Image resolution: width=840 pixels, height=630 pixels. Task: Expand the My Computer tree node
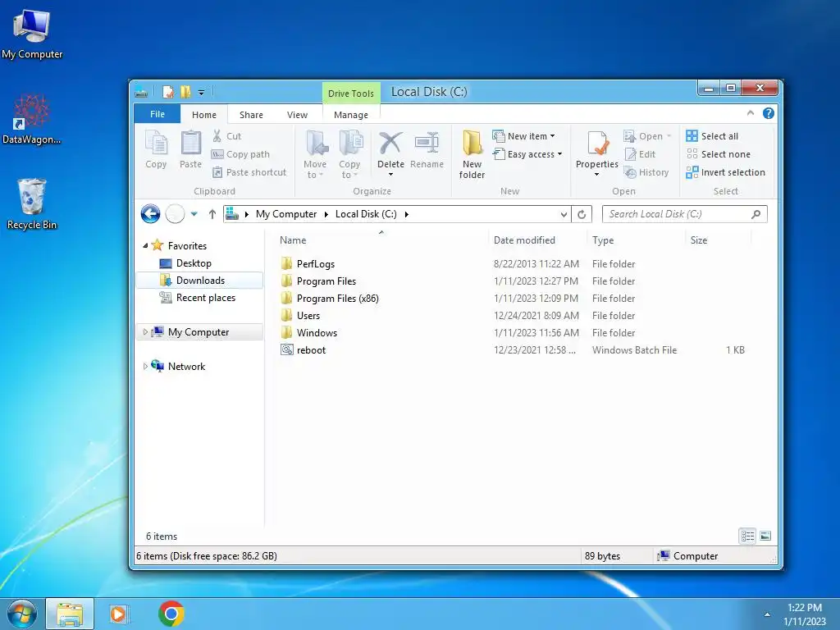coord(145,332)
